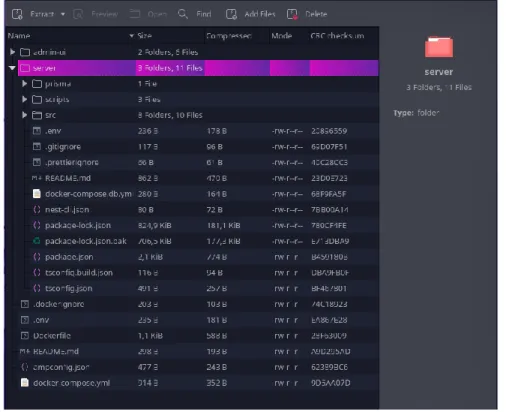Expand the admin-ui folder
The width and height of the screenshot is (506, 412).
tap(12, 52)
